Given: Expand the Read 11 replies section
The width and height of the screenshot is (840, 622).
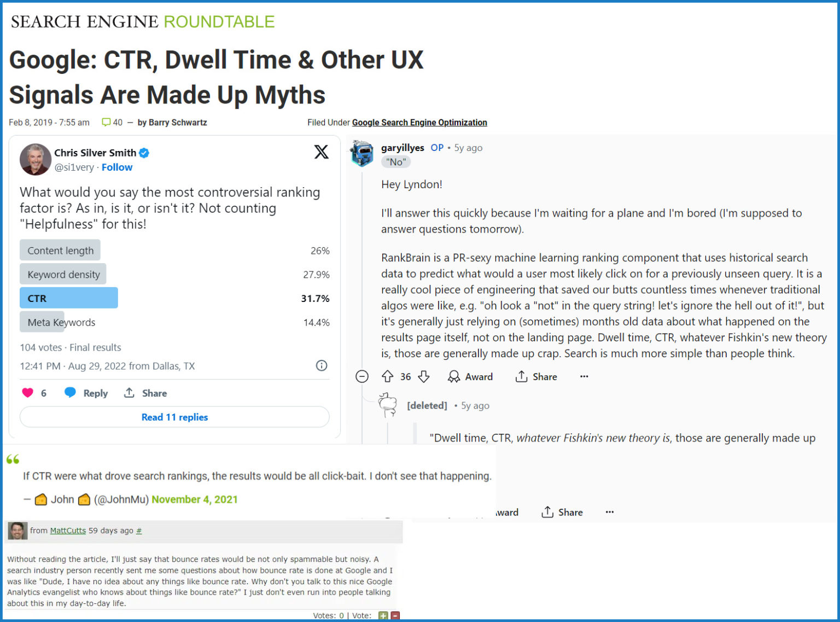Looking at the screenshot, I should tap(174, 417).
